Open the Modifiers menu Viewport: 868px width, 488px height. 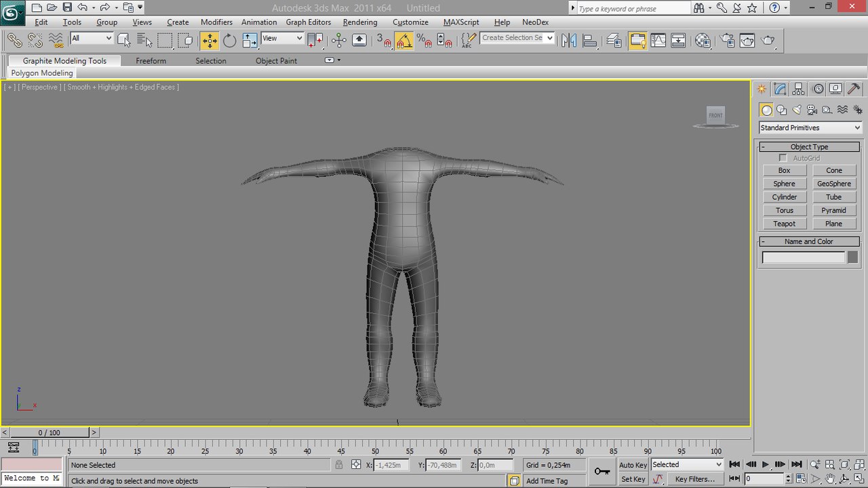(216, 22)
